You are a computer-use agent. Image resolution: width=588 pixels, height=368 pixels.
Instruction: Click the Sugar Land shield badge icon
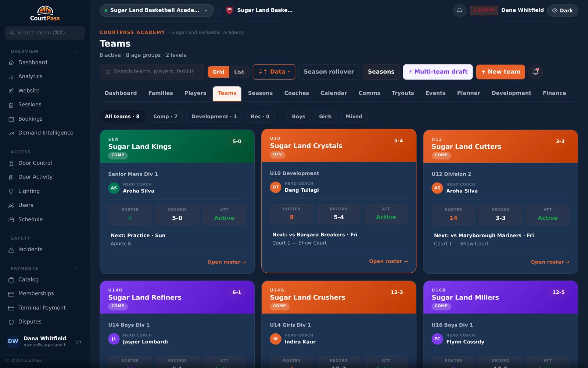coord(229,10)
